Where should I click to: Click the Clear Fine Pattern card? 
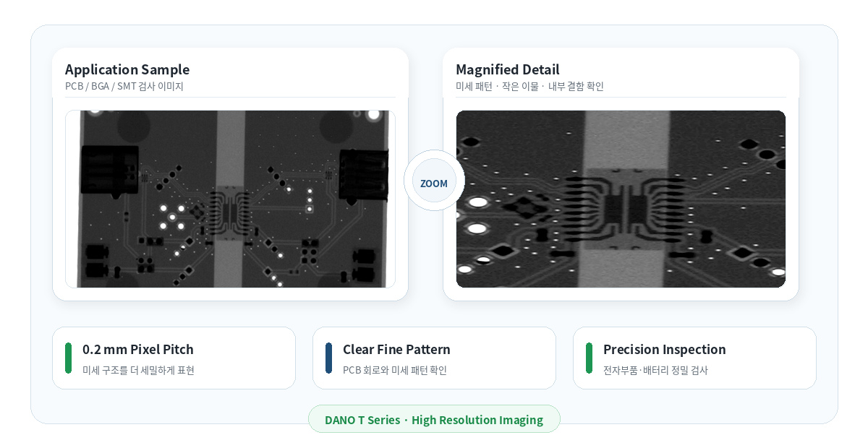pos(434,358)
